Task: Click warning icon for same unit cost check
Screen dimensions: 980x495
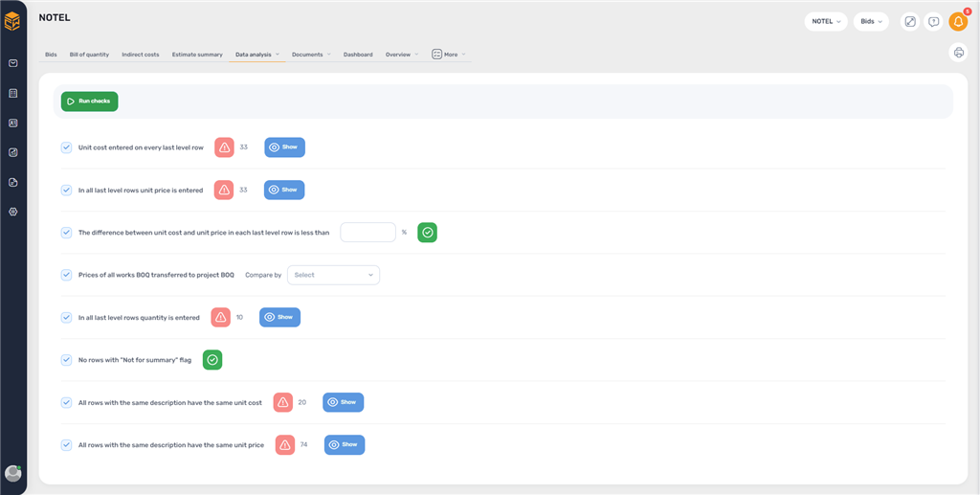Action: (x=283, y=402)
